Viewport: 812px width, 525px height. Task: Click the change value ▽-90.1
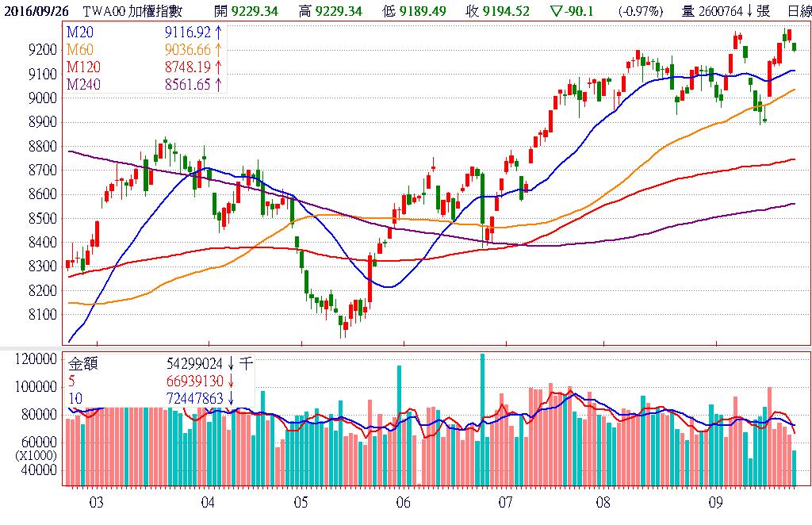click(x=572, y=11)
